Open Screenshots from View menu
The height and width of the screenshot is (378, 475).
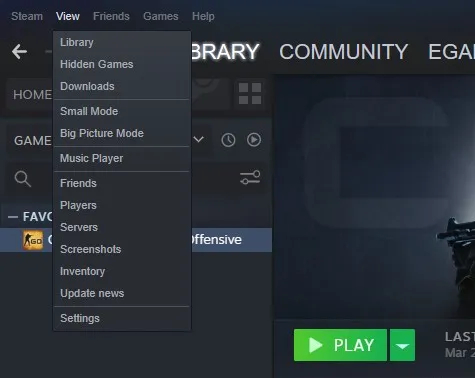coord(122,249)
